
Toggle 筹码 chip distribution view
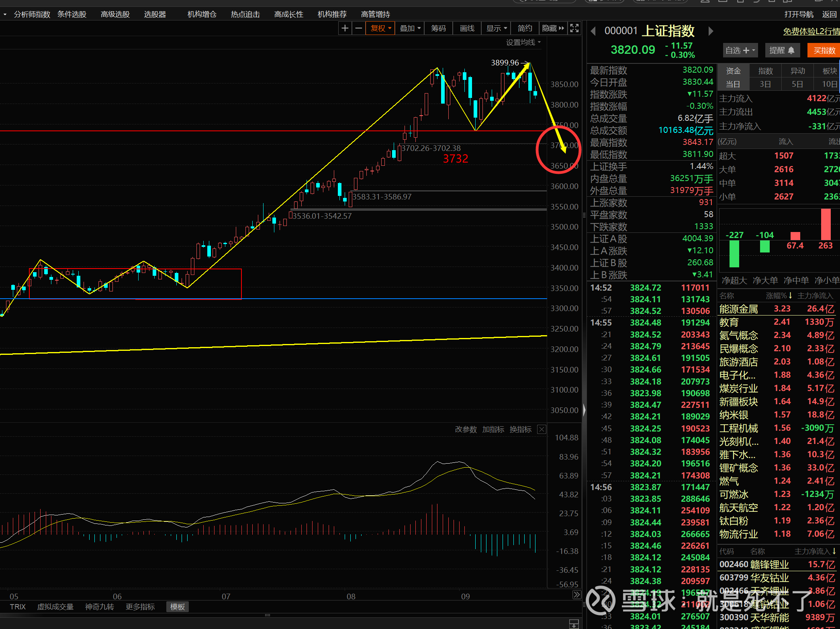438,28
